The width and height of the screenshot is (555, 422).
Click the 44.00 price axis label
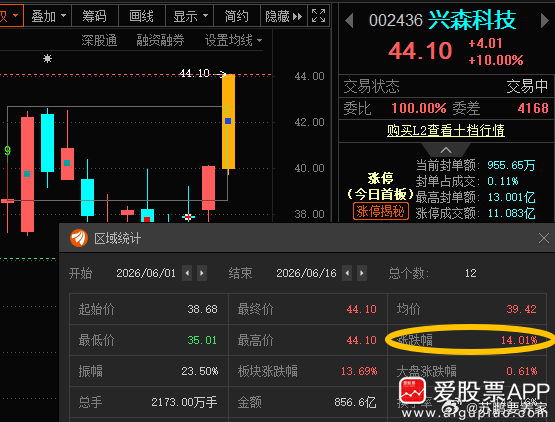click(309, 76)
